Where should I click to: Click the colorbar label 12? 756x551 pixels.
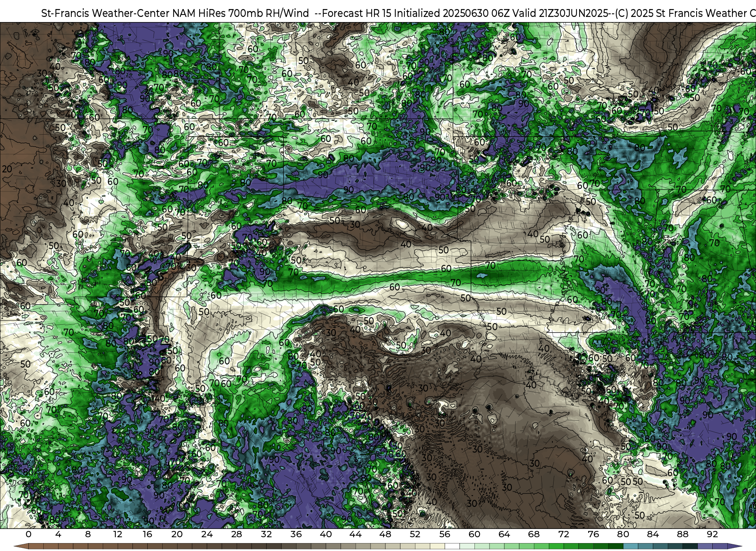tap(118, 534)
